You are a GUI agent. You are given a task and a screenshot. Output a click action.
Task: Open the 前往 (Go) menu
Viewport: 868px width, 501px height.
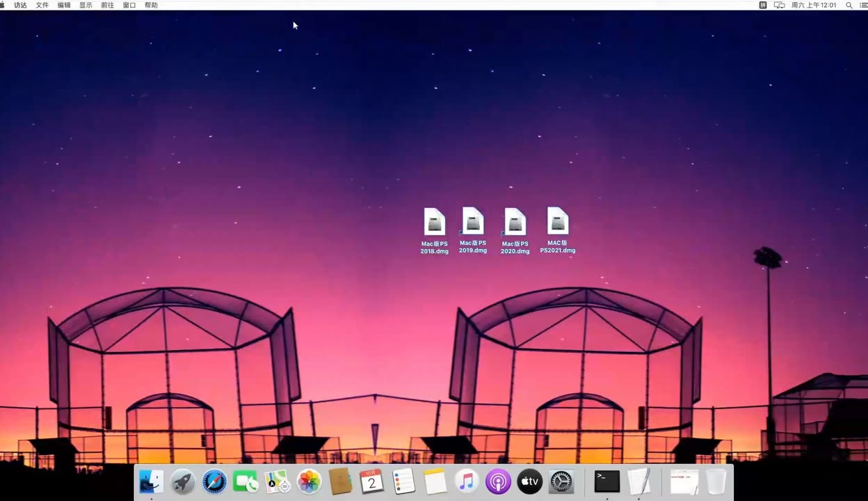pyautogui.click(x=107, y=5)
